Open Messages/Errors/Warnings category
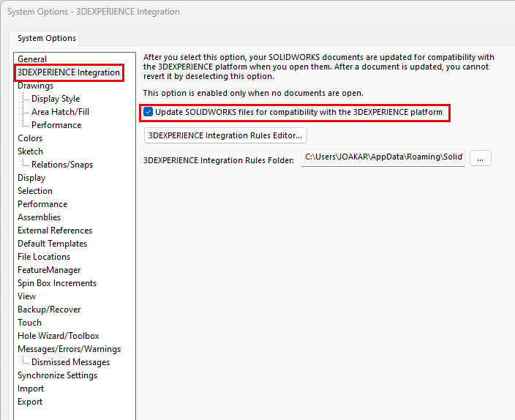 69,349
